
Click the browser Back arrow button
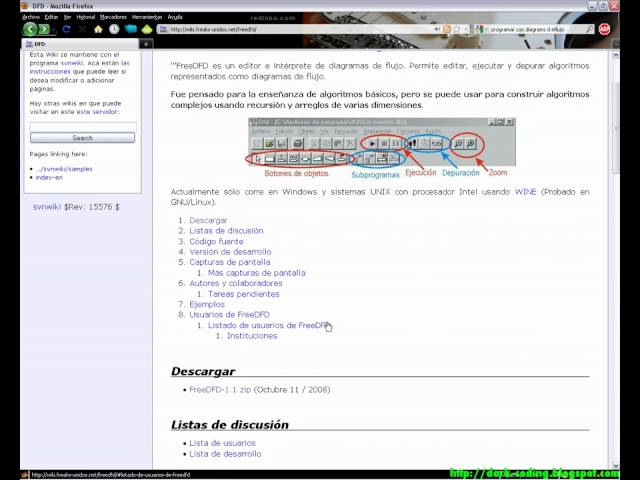click(x=30, y=29)
